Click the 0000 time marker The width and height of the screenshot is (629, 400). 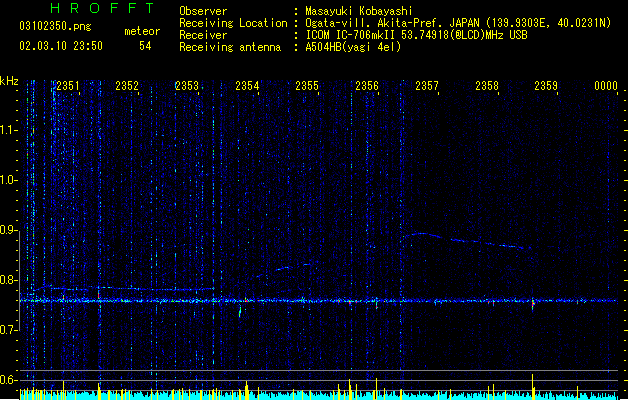pos(606,86)
